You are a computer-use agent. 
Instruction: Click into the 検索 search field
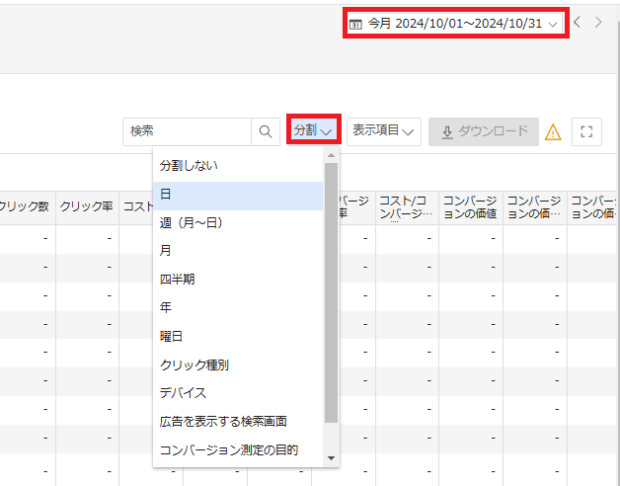187,131
